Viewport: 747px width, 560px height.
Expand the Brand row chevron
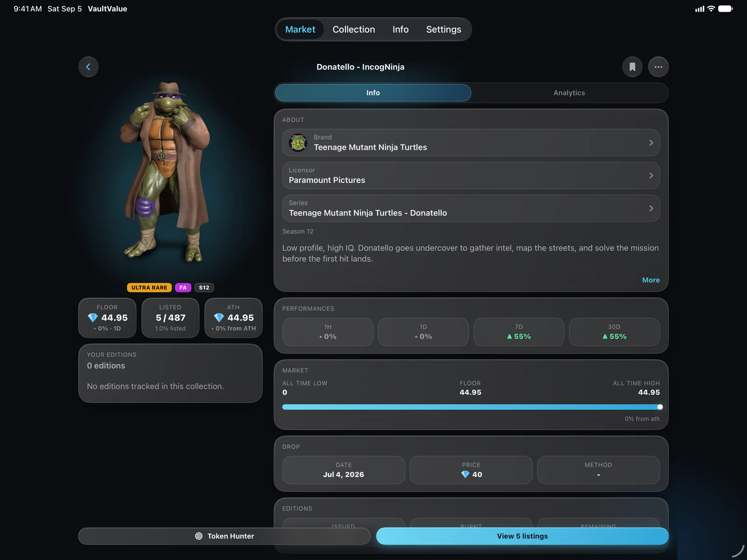pos(651,143)
